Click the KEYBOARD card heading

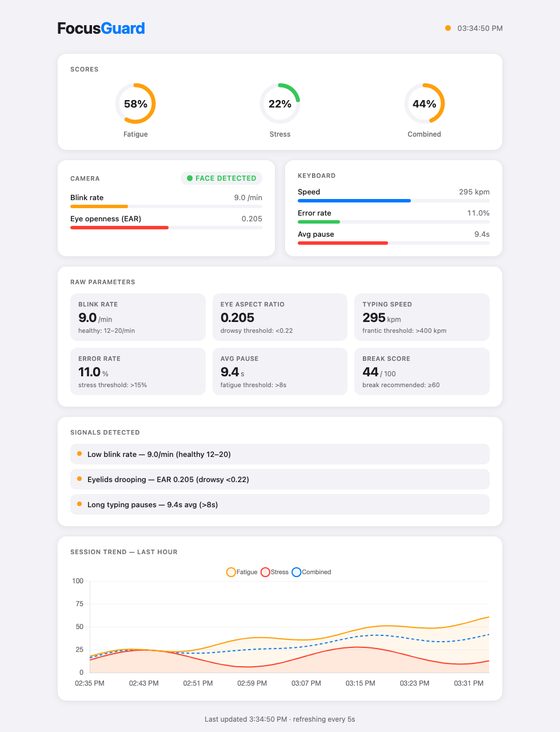click(317, 176)
